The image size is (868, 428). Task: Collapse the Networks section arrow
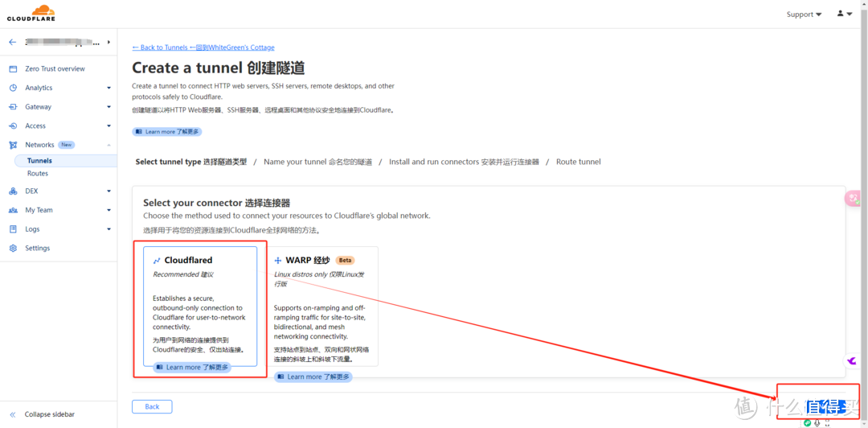[108, 145]
